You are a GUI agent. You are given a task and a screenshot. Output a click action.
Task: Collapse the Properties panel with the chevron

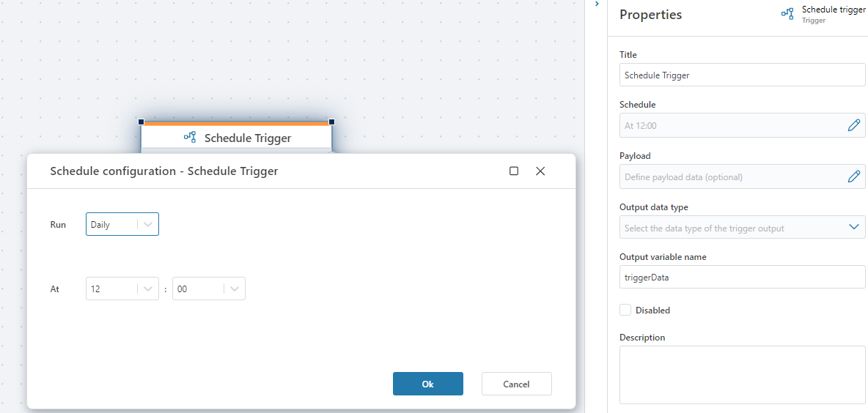tap(597, 4)
